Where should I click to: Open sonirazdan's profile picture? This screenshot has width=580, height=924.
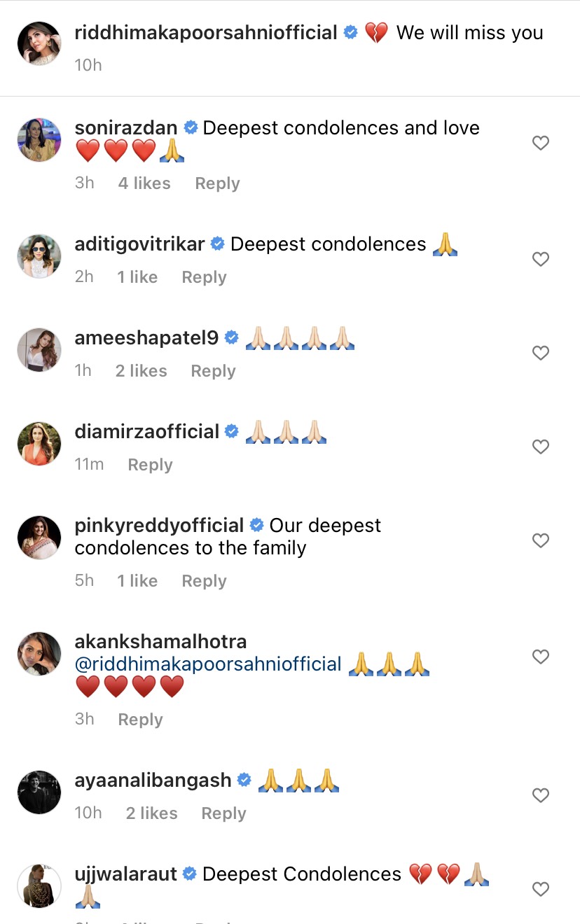point(39,140)
